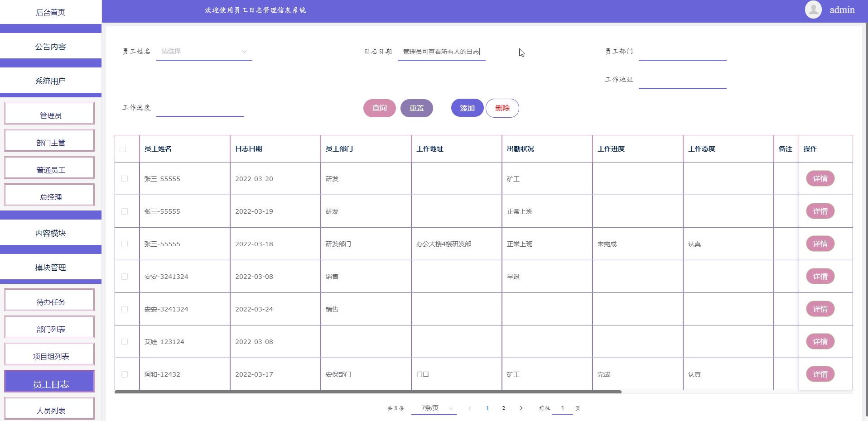
Task: Open 部门列表 sidebar item
Action: (x=49, y=327)
